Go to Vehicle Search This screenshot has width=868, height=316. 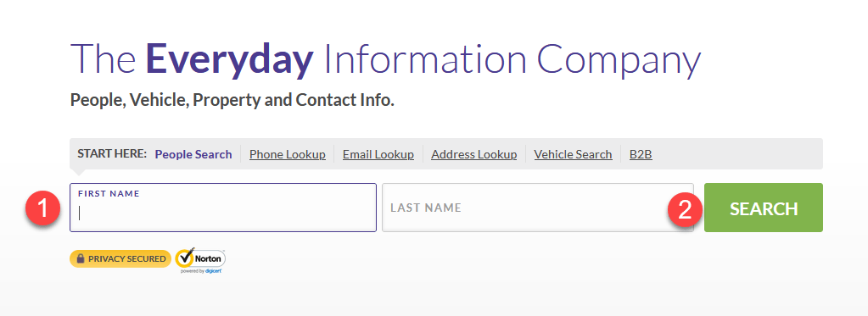[573, 154]
